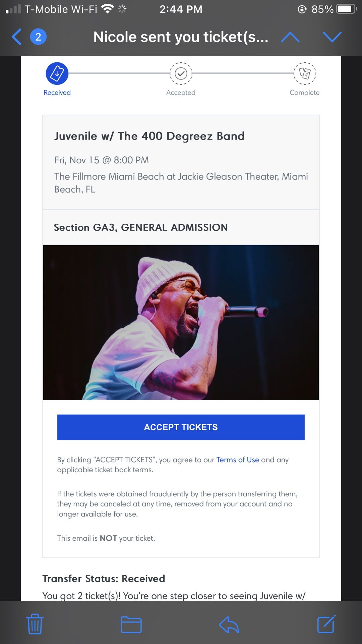Viewport: 362px width, 644px height.
Task: Go to next message with down chevron
Action: click(x=332, y=37)
